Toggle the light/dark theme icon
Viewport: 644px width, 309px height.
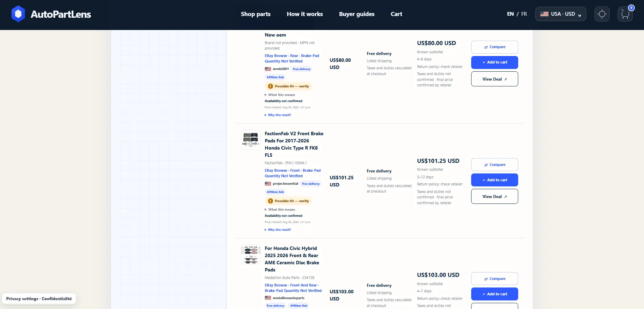coord(602,14)
